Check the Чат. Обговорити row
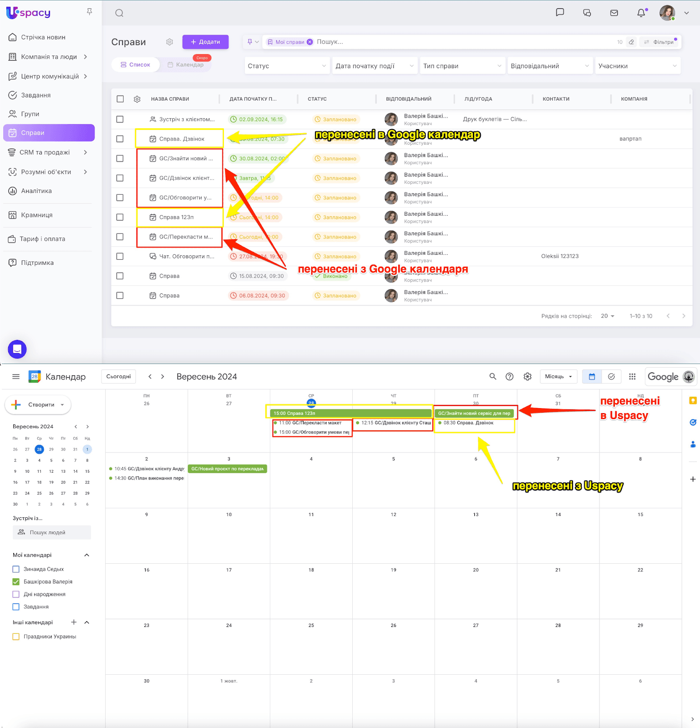Image resolution: width=700 pixels, height=728 pixels. tap(120, 257)
